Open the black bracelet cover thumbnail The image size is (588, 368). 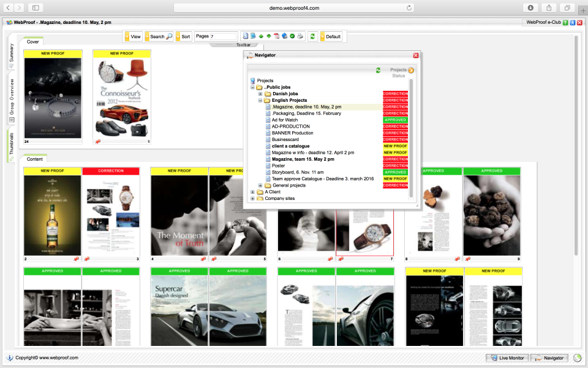point(53,98)
